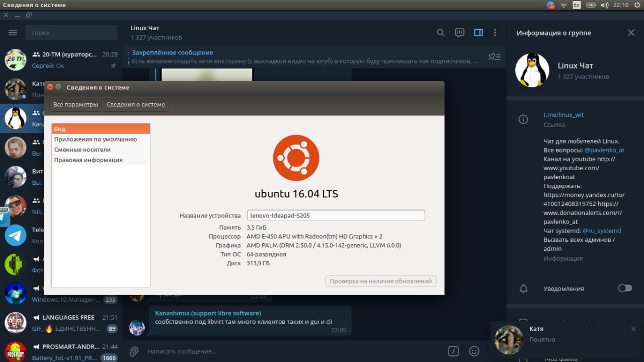
Task: Select the Linux Чат penguin avatar in chat list
Action: coord(16,118)
